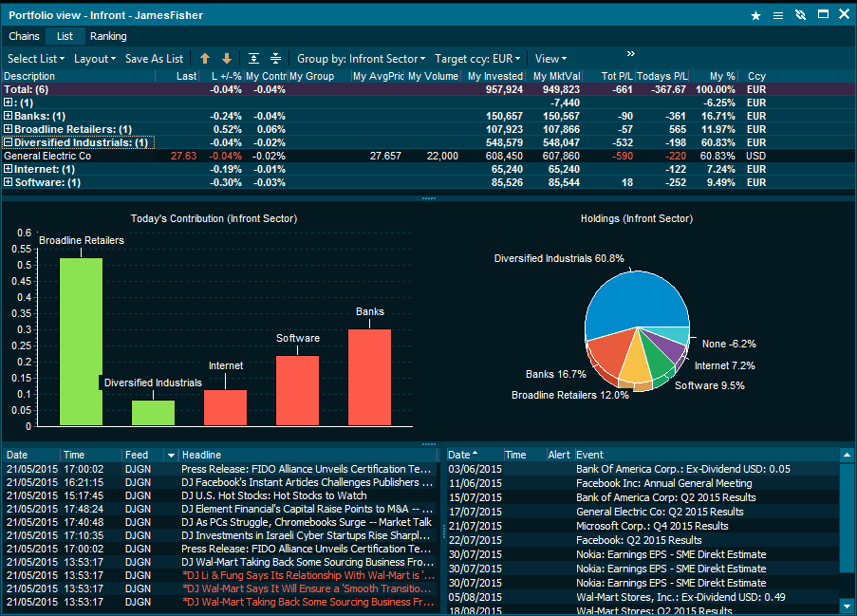The width and height of the screenshot is (857, 616).
Task: Open the Select List dropdown
Action: [x=36, y=59]
